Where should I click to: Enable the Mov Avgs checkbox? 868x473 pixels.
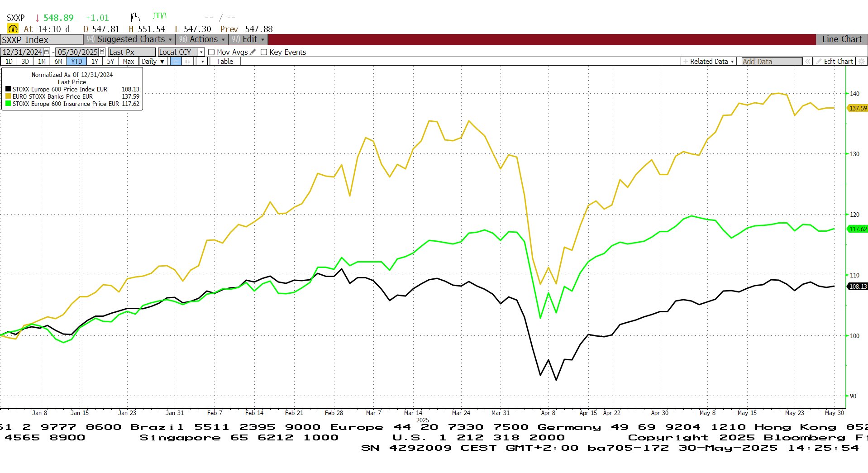[211, 52]
